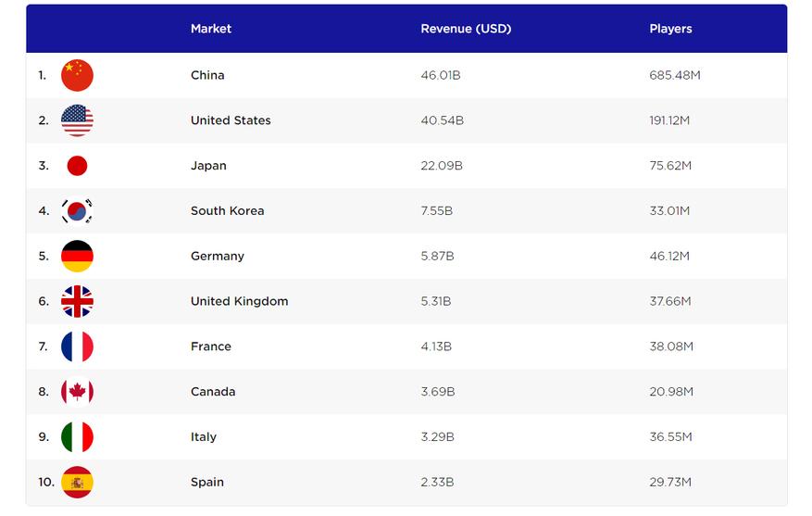This screenshot has width=812, height=516.
Task: Click the United Kingdom flag icon
Action: pos(77,301)
